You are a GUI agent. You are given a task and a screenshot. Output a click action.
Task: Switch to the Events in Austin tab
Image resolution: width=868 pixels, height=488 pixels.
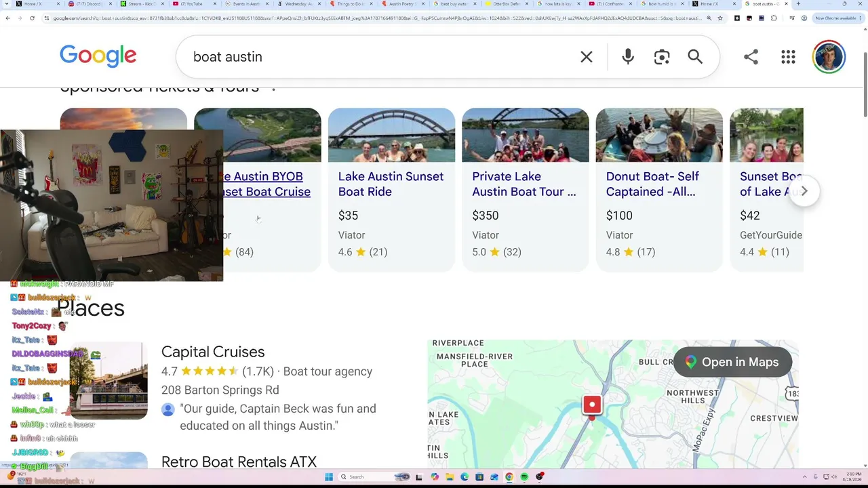point(248,4)
